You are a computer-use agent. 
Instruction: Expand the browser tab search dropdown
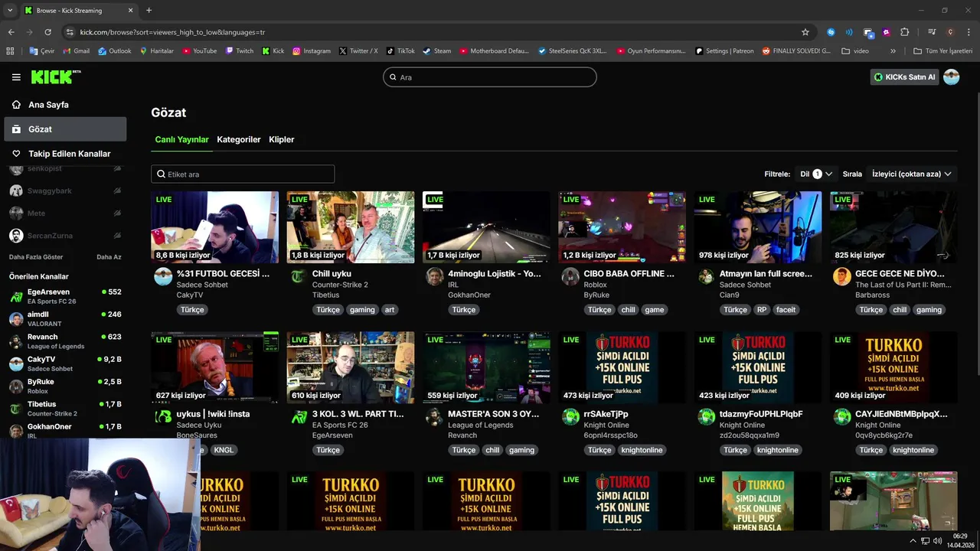(10, 10)
